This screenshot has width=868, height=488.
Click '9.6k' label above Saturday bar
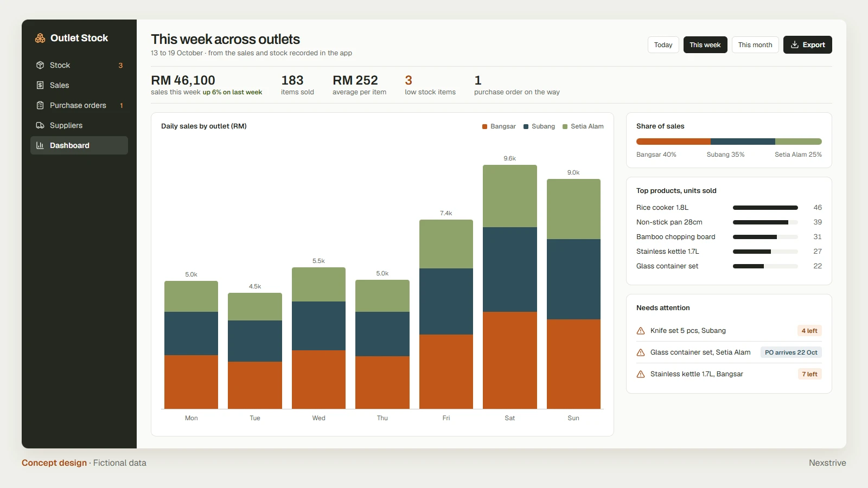pos(510,158)
